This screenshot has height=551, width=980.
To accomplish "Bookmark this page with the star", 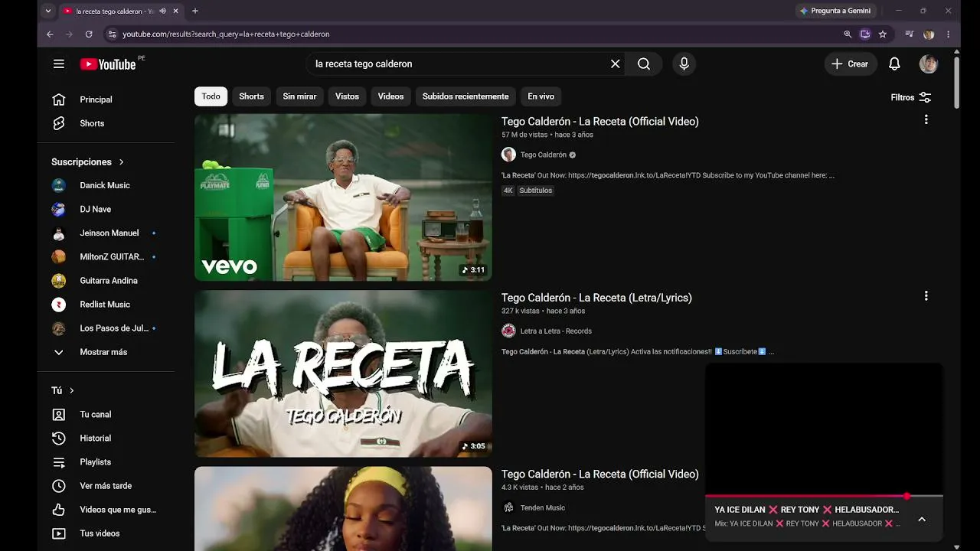I will 883,34.
